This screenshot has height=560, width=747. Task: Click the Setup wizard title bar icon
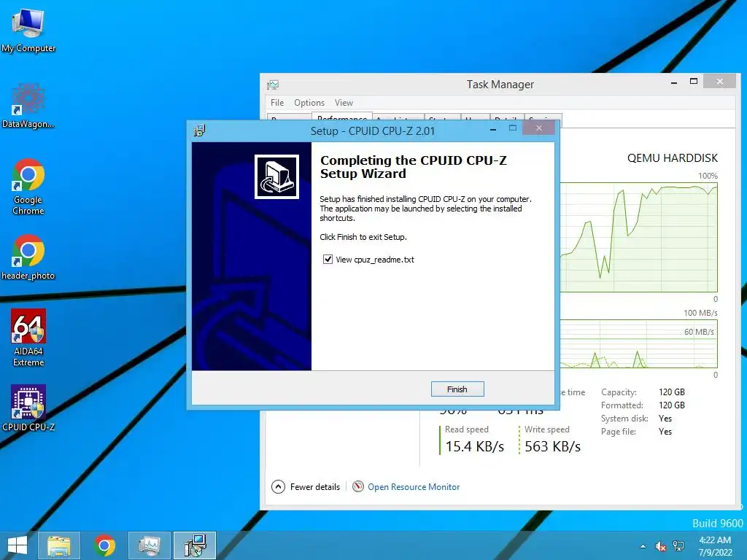pyautogui.click(x=200, y=131)
